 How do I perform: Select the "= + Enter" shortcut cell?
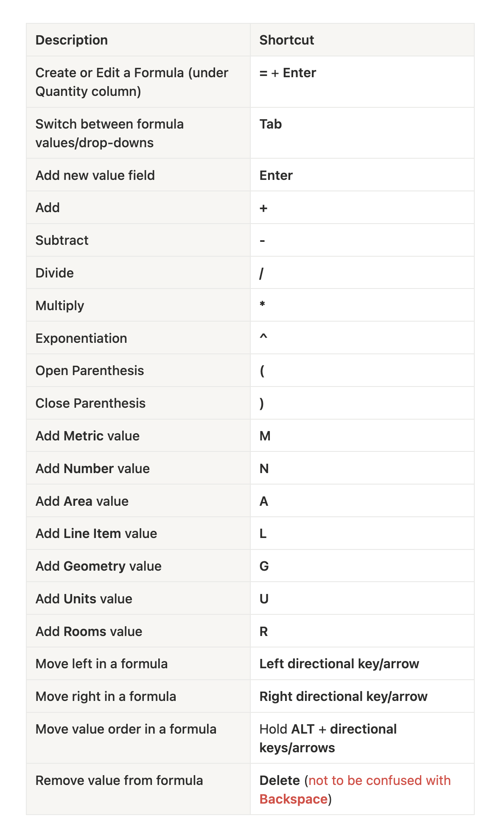point(288,73)
